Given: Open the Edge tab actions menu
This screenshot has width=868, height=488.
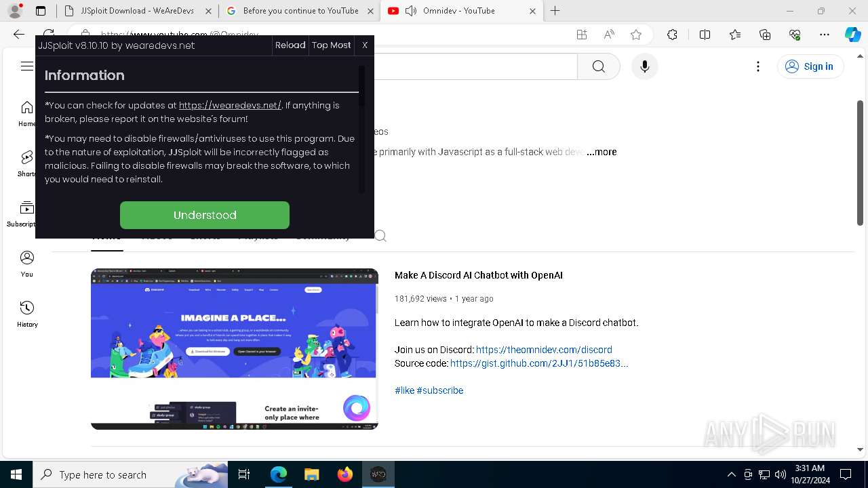Looking at the screenshot, I should [x=41, y=11].
